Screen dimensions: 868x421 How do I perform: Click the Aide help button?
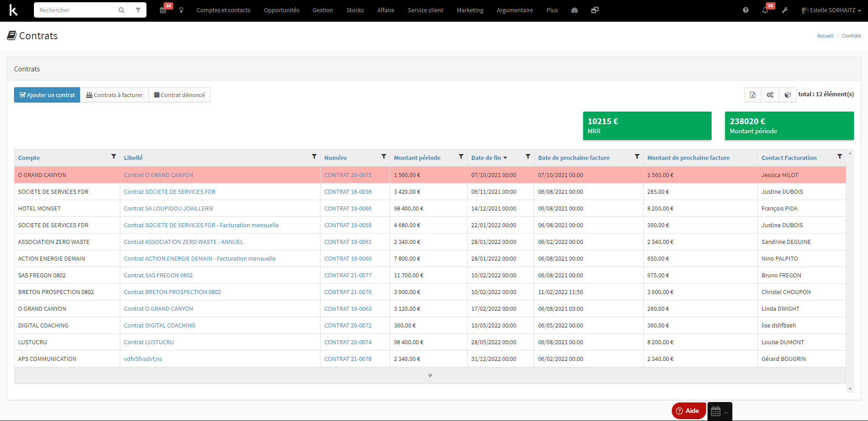tap(688, 411)
